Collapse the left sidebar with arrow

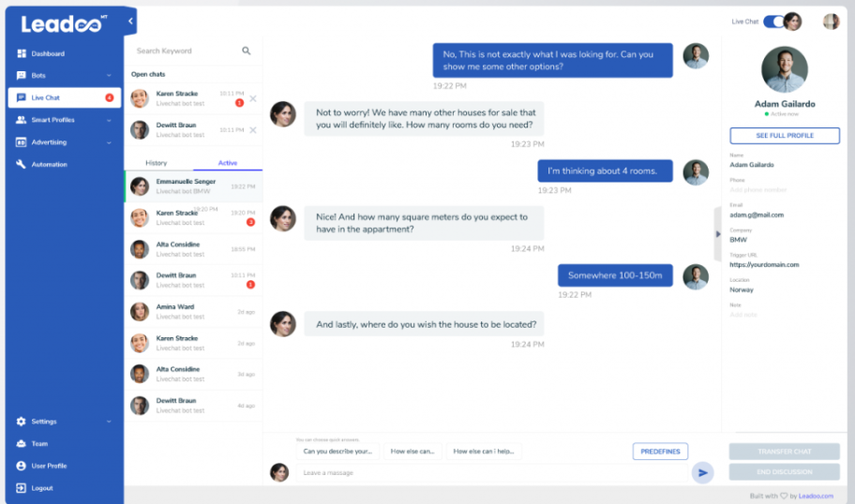130,21
